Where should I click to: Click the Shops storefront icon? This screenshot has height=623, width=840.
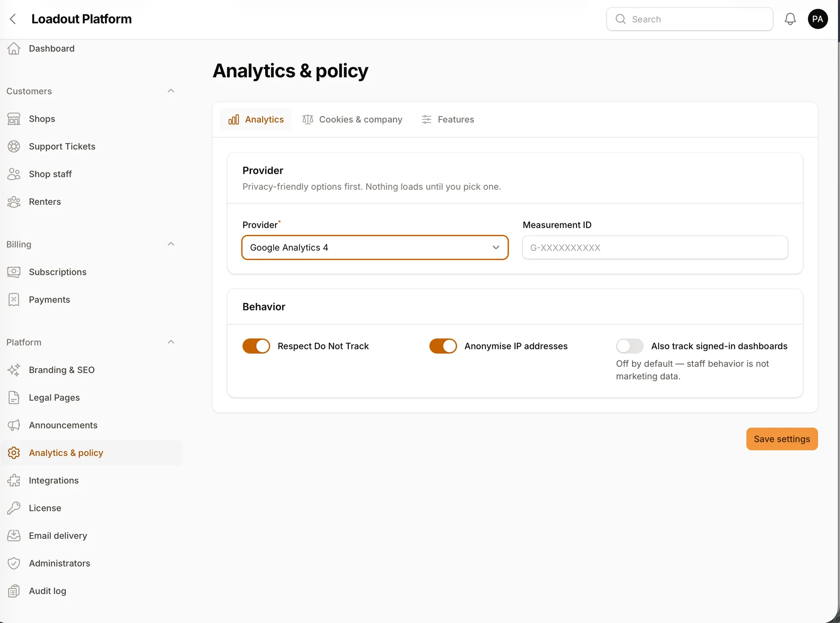[x=14, y=119]
